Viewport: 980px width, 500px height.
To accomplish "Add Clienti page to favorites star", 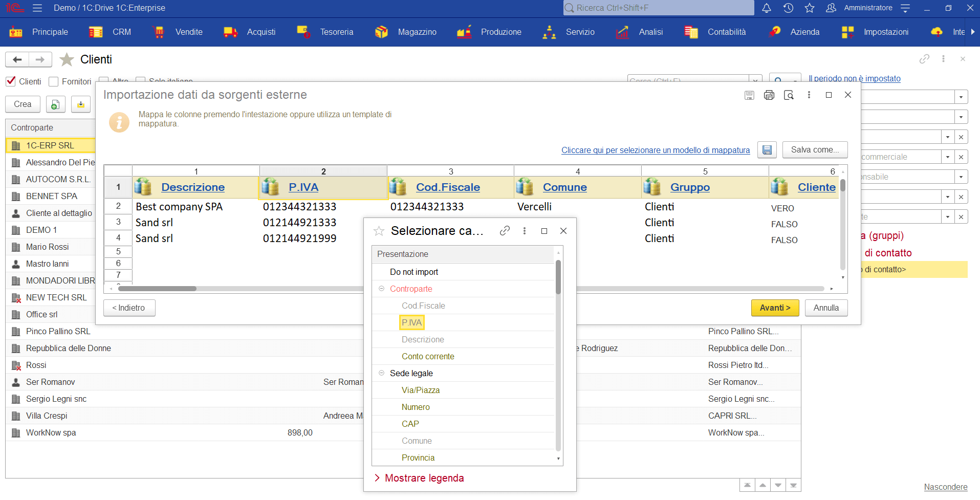I will coord(67,59).
